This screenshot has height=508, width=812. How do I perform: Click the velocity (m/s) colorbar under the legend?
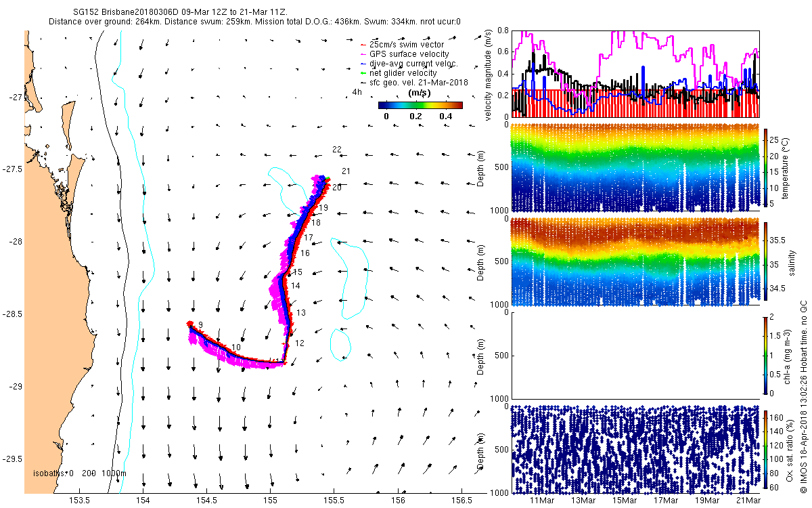(420, 105)
